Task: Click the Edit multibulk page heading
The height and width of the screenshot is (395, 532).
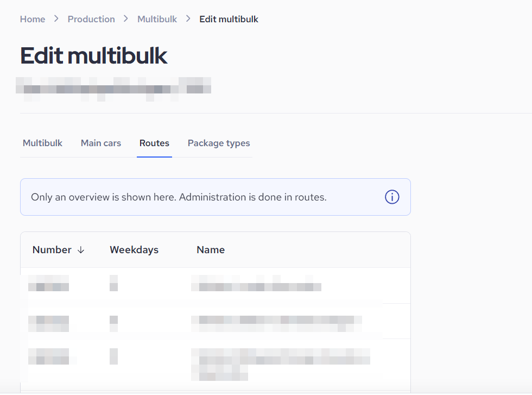Action: (94, 56)
